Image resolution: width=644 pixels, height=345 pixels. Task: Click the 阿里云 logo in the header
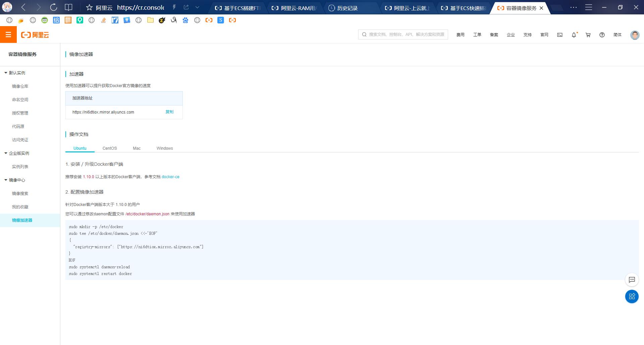point(35,35)
